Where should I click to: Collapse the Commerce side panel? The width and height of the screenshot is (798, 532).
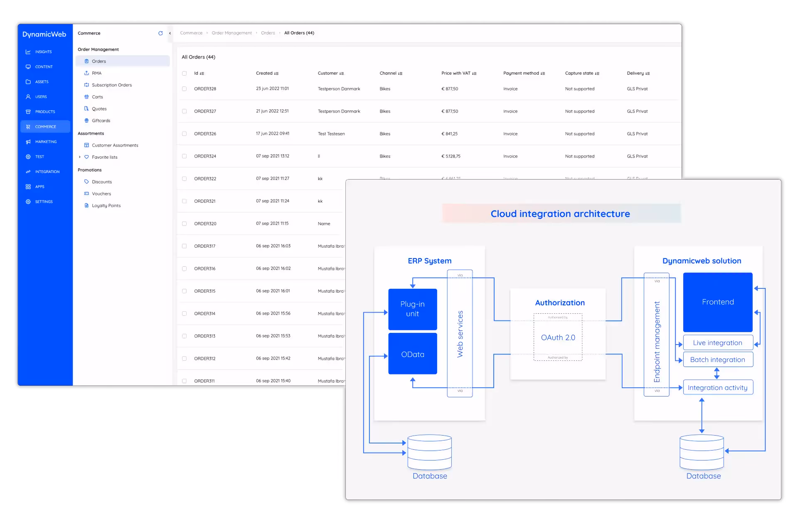click(x=170, y=33)
